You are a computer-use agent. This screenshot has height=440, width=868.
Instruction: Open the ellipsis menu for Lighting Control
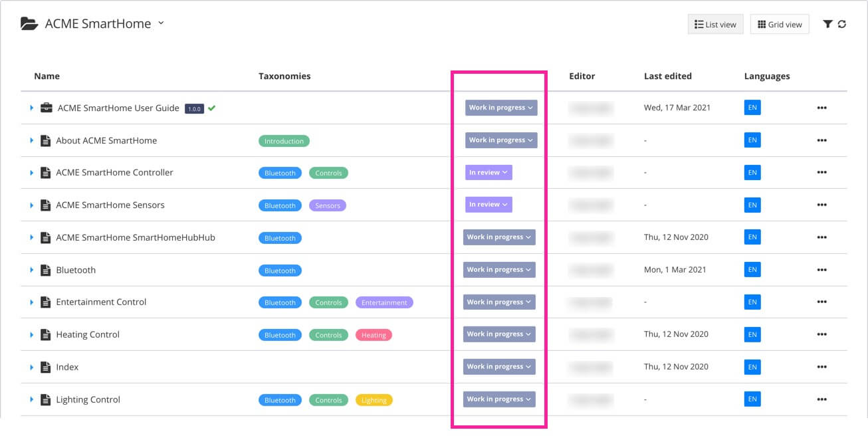point(822,399)
